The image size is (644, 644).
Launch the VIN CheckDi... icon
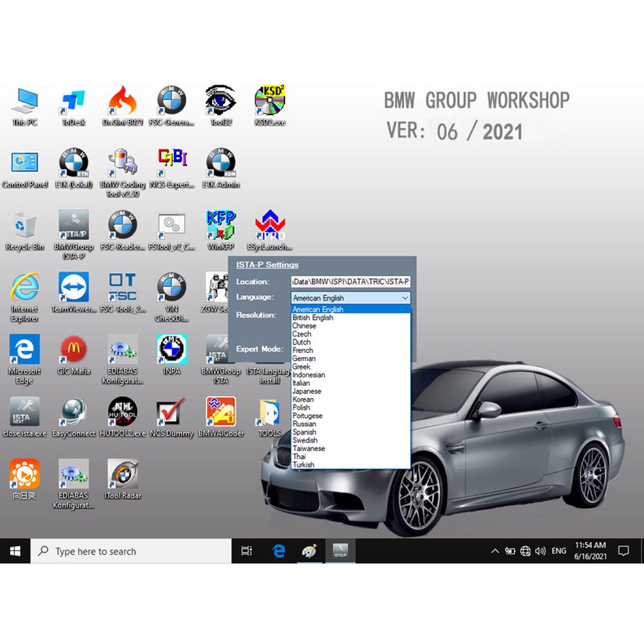[x=172, y=297]
